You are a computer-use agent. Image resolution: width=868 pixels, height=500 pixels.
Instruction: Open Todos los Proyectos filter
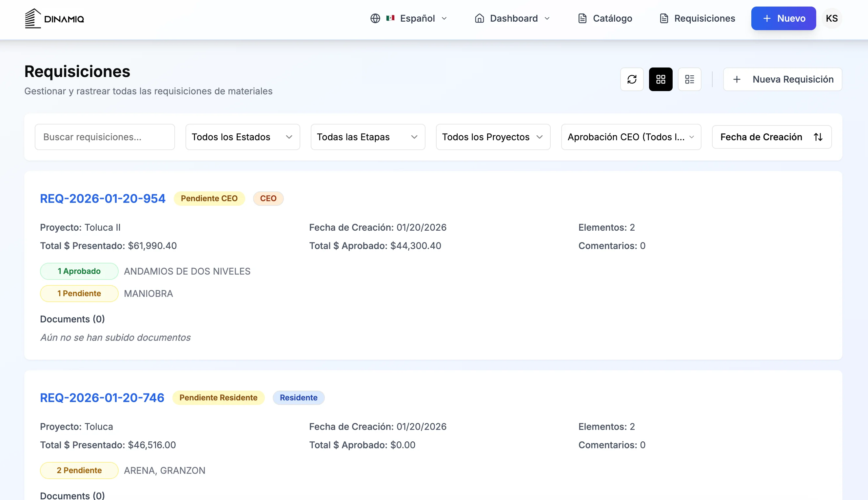[x=493, y=137]
